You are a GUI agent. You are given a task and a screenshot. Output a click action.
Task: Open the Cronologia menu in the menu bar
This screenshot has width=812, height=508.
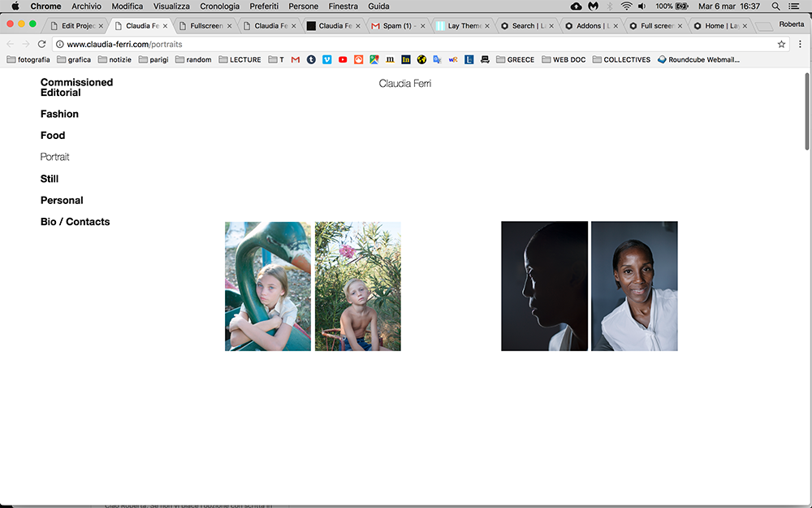[x=219, y=6]
